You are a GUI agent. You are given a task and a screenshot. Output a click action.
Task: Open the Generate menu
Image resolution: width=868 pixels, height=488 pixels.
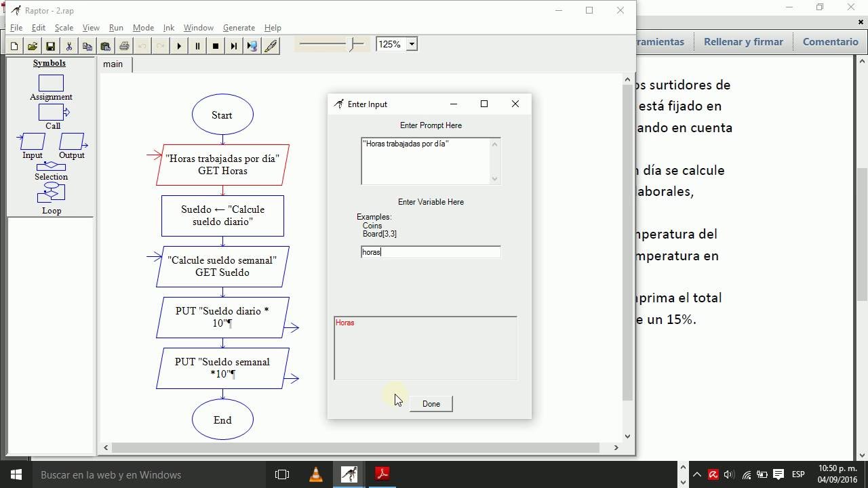pyautogui.click(x=239, y=28)
